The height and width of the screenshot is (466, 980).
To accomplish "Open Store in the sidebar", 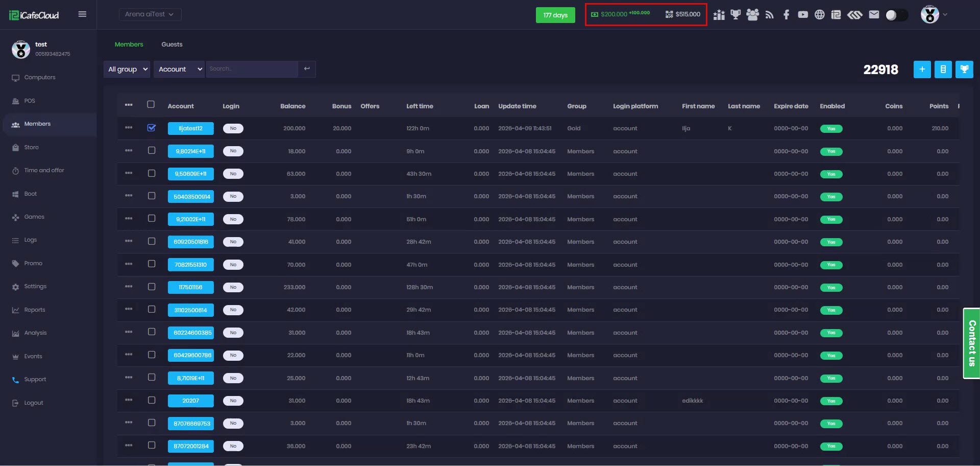I will (32, 147).
